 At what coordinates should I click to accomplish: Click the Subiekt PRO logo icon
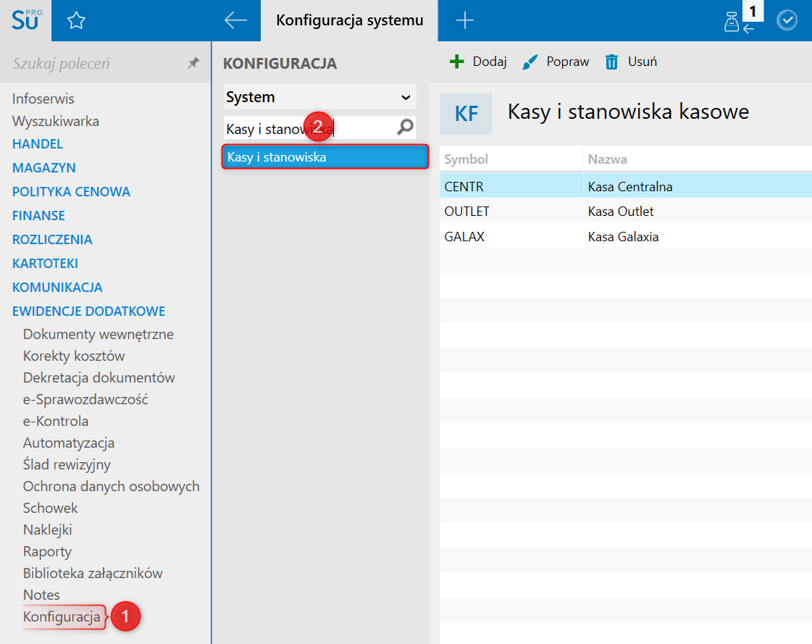pyautogui.click(x=26, y=20)
